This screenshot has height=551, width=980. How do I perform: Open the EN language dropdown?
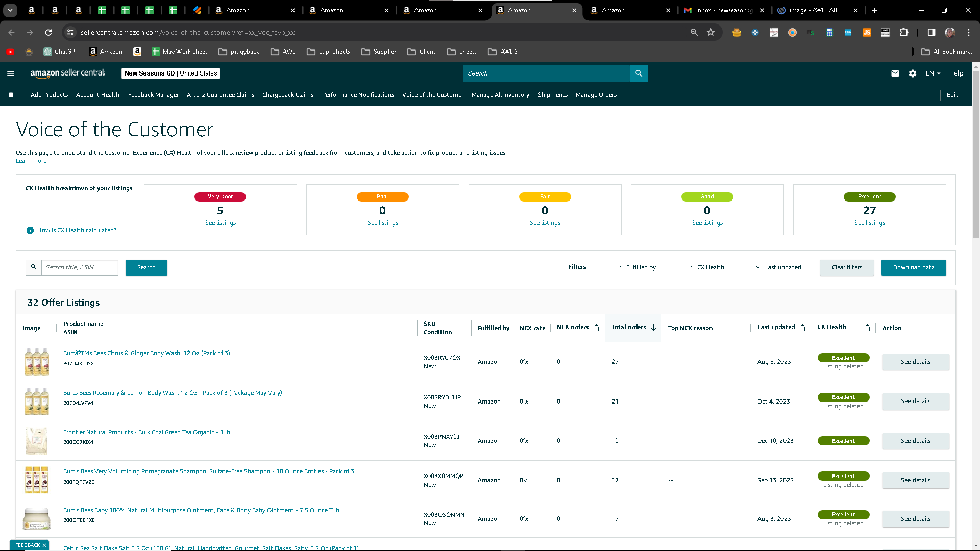pos(933,73)
